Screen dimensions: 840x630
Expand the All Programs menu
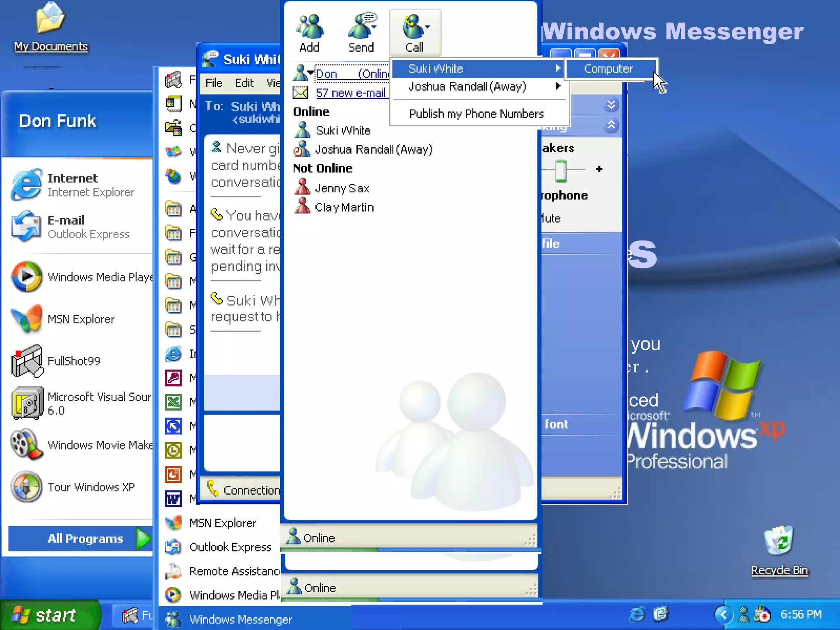click(80, 539)
